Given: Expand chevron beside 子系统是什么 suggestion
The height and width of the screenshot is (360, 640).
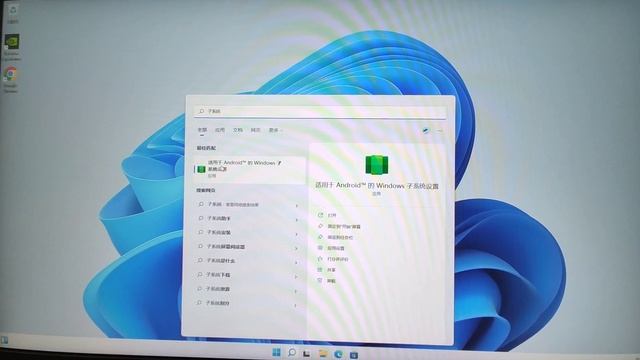Looking at the screenshot, I should click(297, 262).
